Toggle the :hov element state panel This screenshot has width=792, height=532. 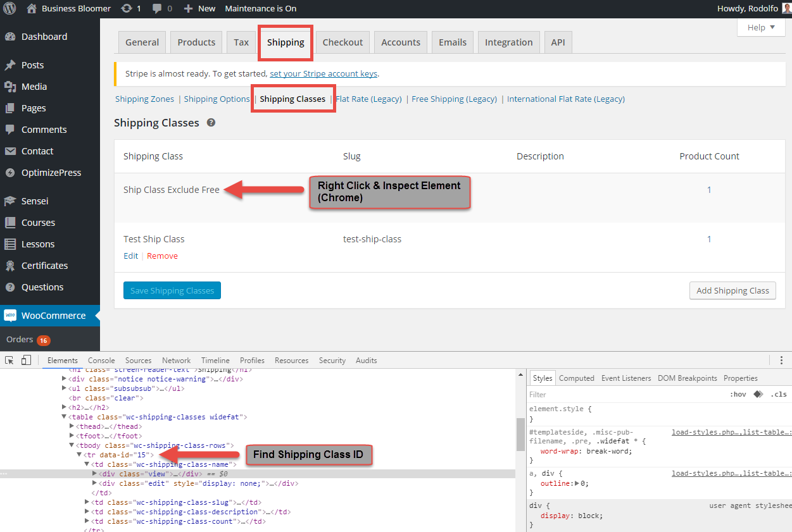pyautogui.click(x=738, y=394)
